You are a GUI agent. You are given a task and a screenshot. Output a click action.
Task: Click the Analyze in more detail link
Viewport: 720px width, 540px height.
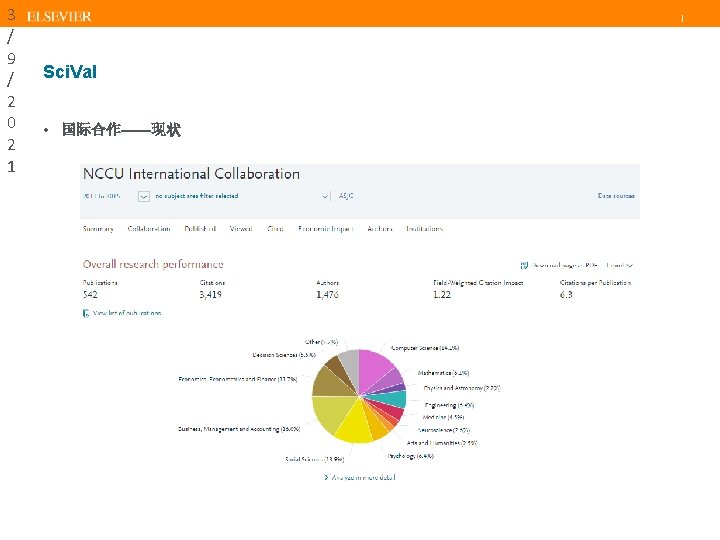point(363,478)
